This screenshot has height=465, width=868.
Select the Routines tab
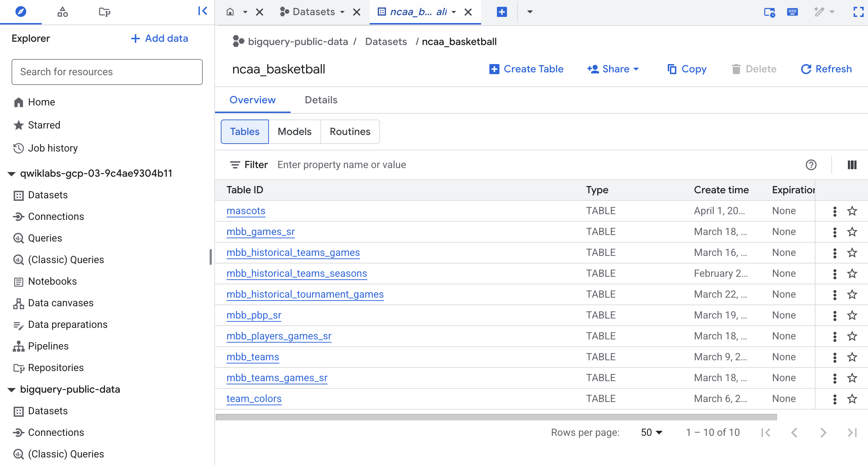(x=350, y=132)
